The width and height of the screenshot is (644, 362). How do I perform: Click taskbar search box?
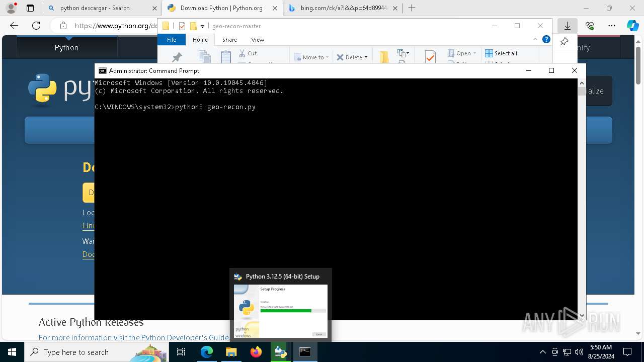[96, 352]
